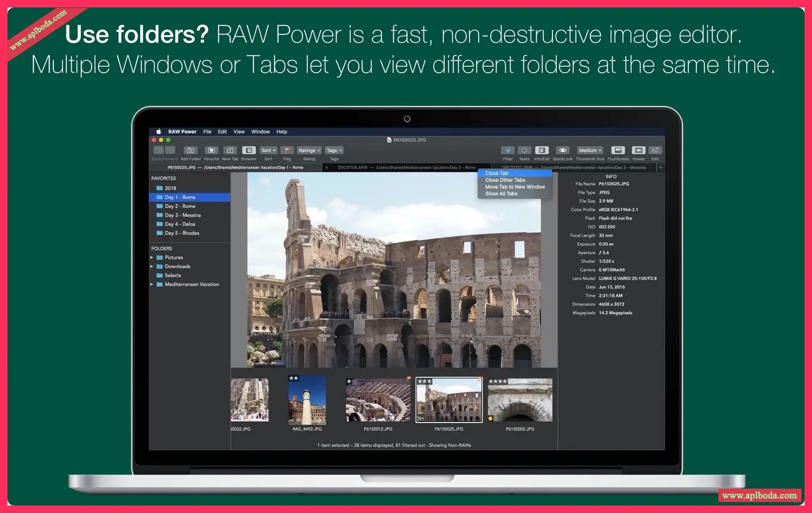Open the Tasks toolbar icon
Screen dimensions: 812x513
524,150
